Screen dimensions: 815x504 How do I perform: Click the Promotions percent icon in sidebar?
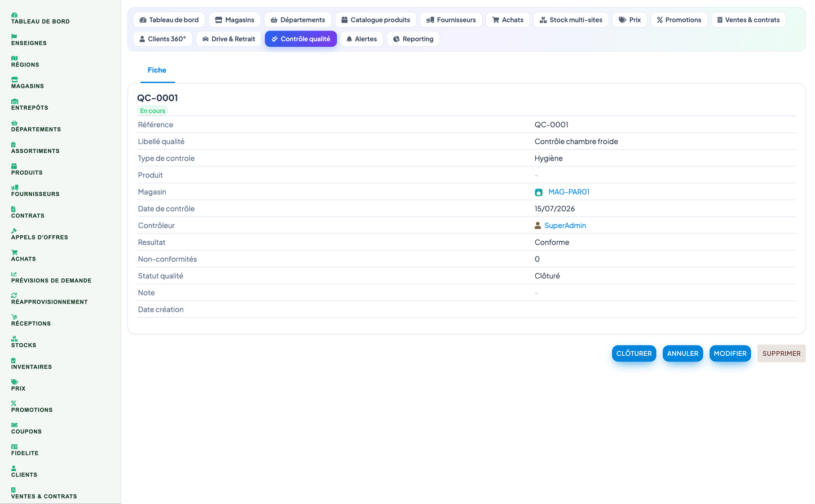coord(14,403)
